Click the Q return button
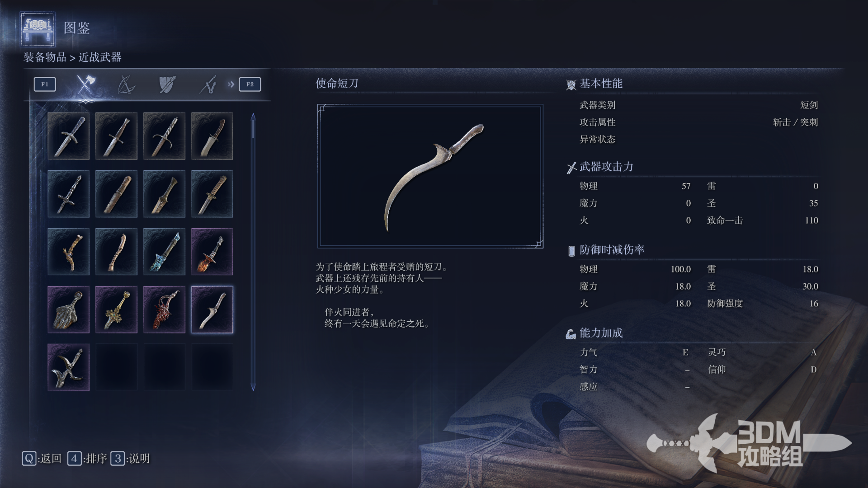The image size is (868, 488). [42, 459]
